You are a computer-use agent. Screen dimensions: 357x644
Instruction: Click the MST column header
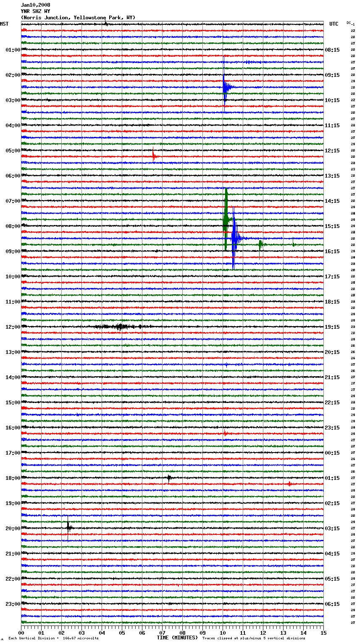click(4, 24)
